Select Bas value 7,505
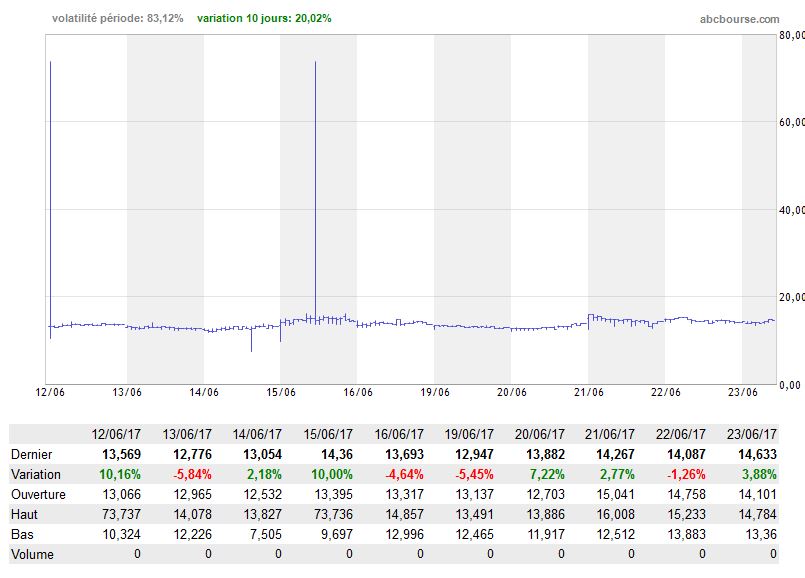The image size is (805, 578). (x=265, y=534)
